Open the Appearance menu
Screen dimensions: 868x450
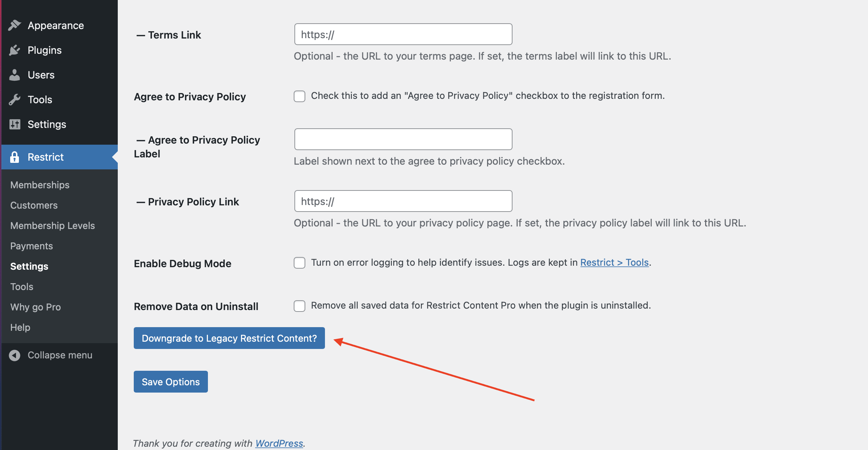[x=60, y=25]
